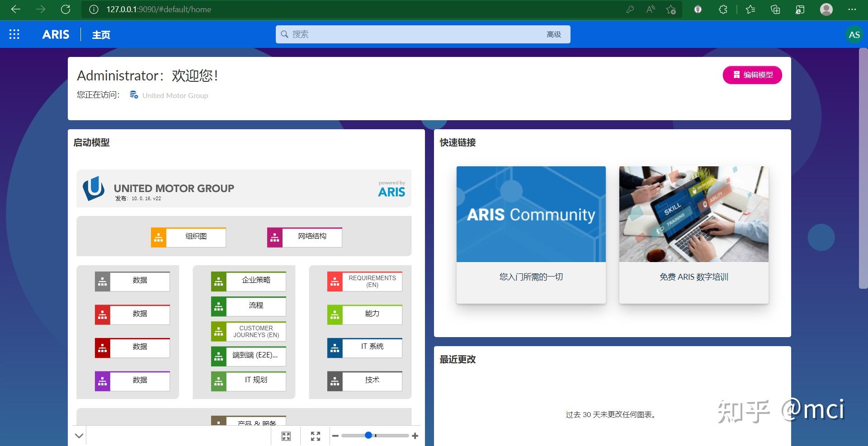Click the dark gray icon beside 技术
Screen dimensions: 868x446
pyautogui.click(x=335, y=381)
